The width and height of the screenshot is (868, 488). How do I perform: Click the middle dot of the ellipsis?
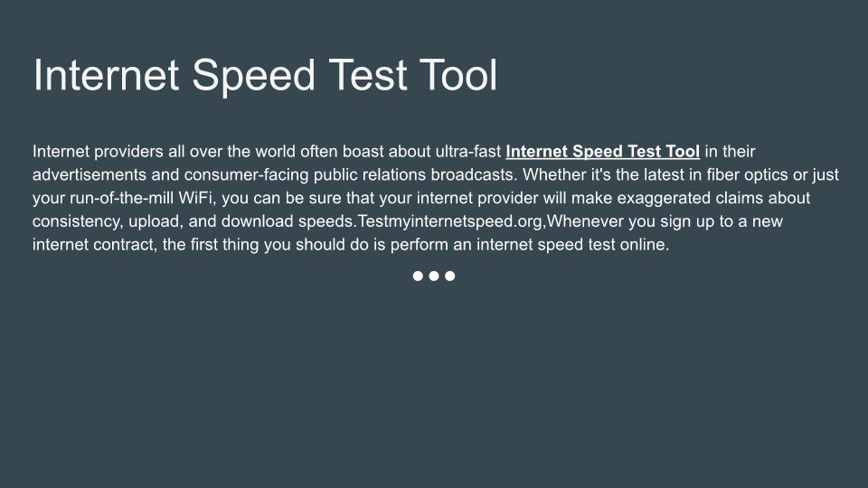click(x=434, y=277)
